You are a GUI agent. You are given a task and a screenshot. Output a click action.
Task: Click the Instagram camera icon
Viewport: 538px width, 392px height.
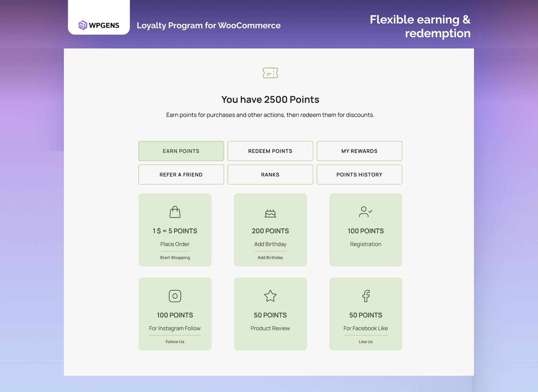(x=175, y=296)
